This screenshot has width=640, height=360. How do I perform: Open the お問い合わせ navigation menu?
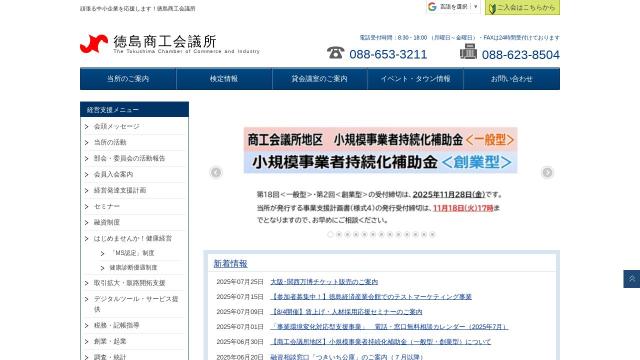[x=512, y=79]
